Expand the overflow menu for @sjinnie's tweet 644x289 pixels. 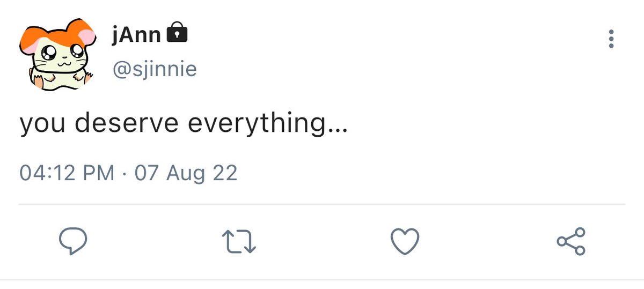point(611,39)
